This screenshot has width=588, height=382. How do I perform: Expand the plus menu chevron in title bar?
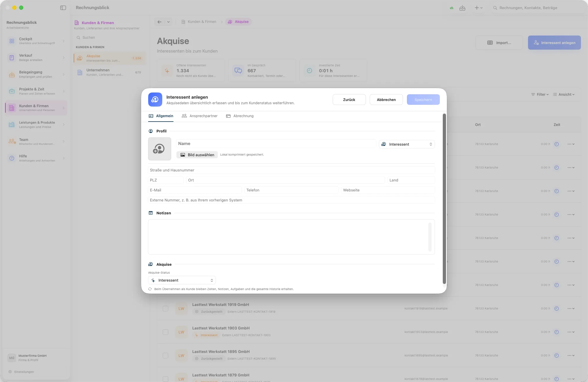pyautogui.click(x=482, y=8)
